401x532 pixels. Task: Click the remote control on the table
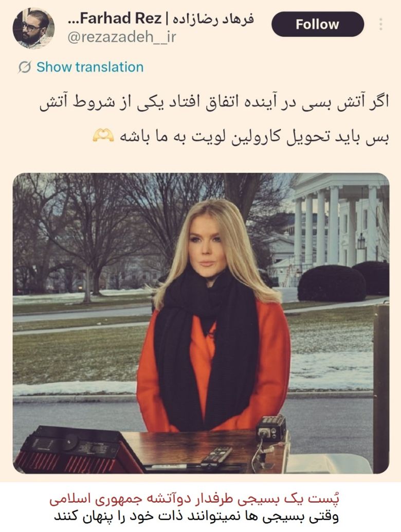[216, 456]
